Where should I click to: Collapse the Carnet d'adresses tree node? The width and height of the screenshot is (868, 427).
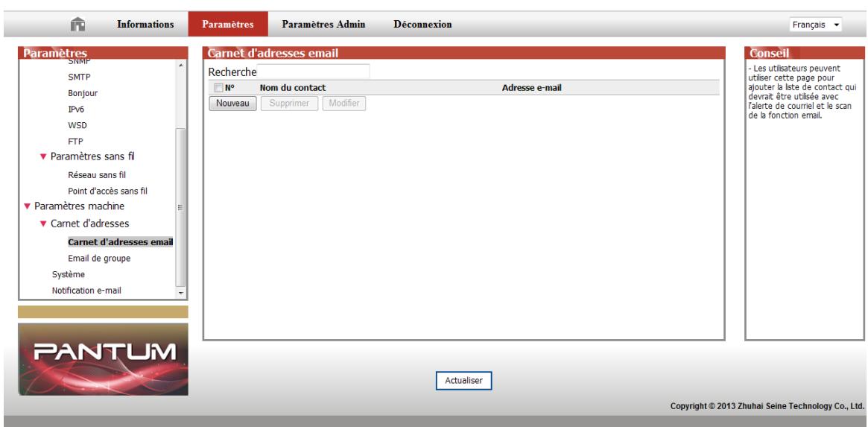pyautogui.click(x=43, y=224)
